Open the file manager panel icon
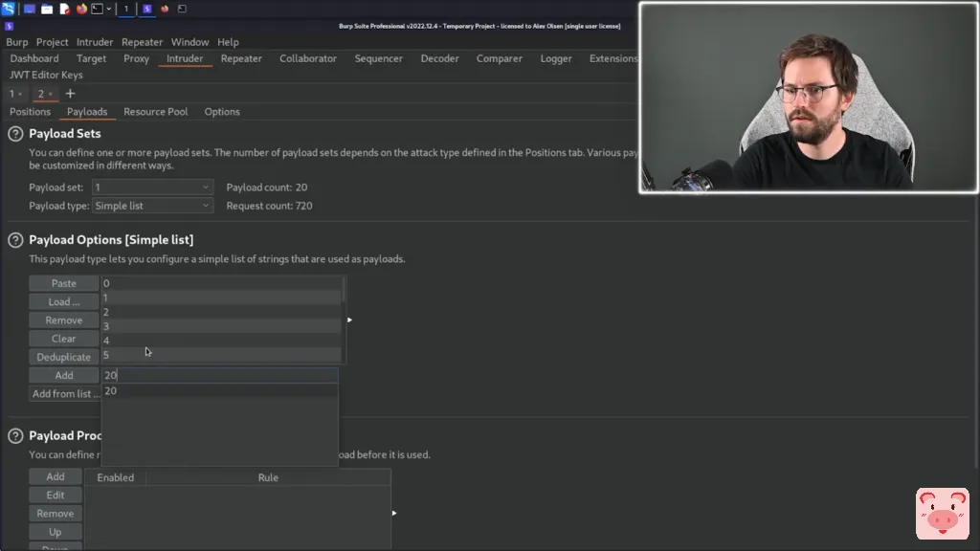Image resolution: width=980 pixels, height=551 pixels. [x=47, y=9]
